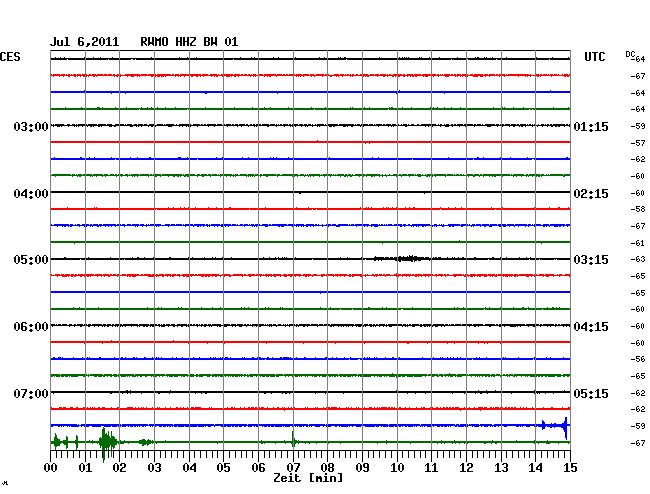Select the large green burst between 01 and 02
650x494 pixels.
click(108, 443)
